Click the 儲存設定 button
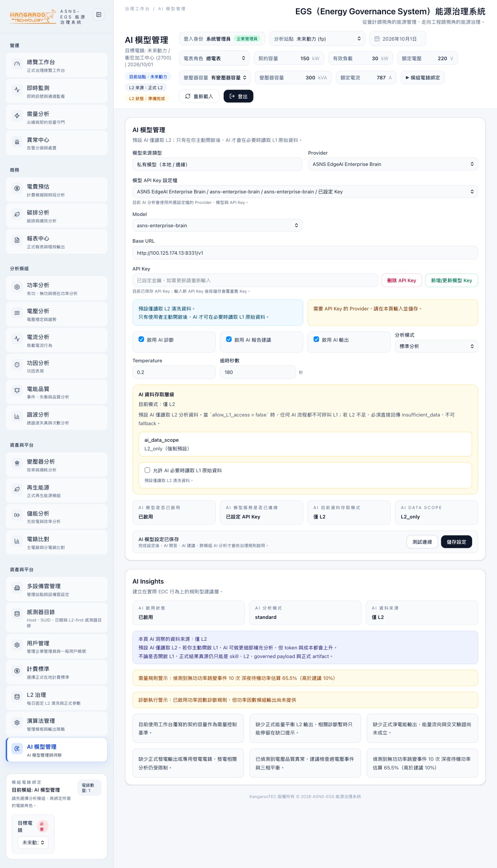Screen dimensions: 497x868 456,542
